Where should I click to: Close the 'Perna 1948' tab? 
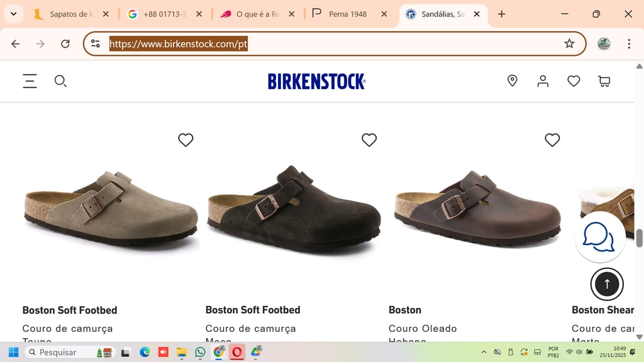[384, 14]
